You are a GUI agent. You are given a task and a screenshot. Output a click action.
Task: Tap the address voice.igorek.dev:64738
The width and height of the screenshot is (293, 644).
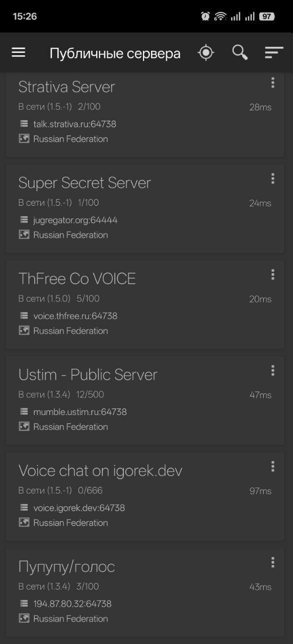pos(79,508)
